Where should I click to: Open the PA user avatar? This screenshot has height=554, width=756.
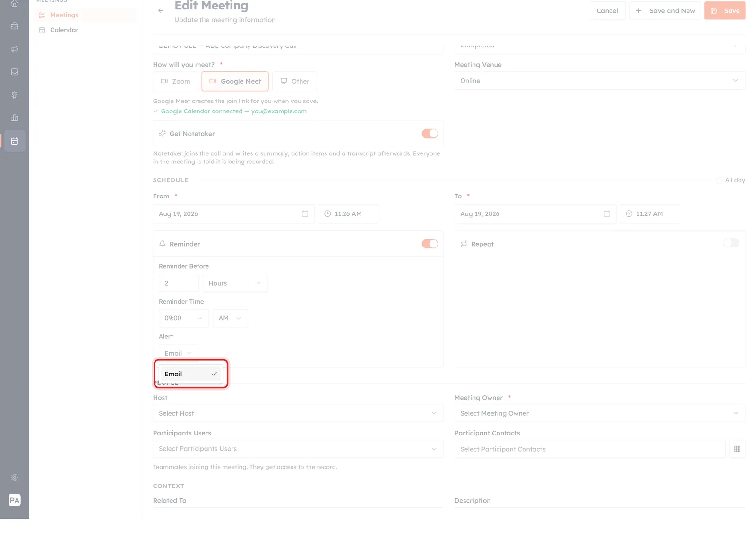[x=15, y=500]
